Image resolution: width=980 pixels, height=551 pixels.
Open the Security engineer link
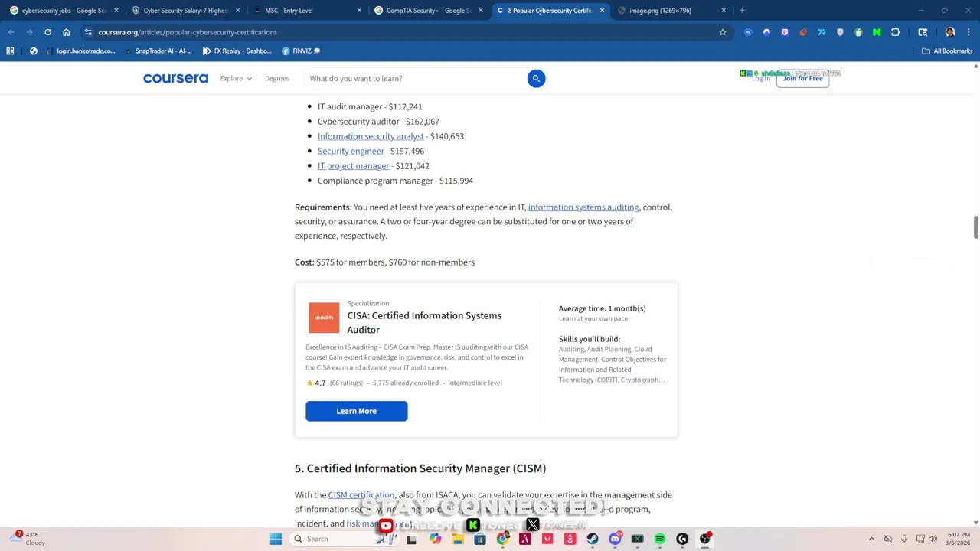[x=351, y=151]
